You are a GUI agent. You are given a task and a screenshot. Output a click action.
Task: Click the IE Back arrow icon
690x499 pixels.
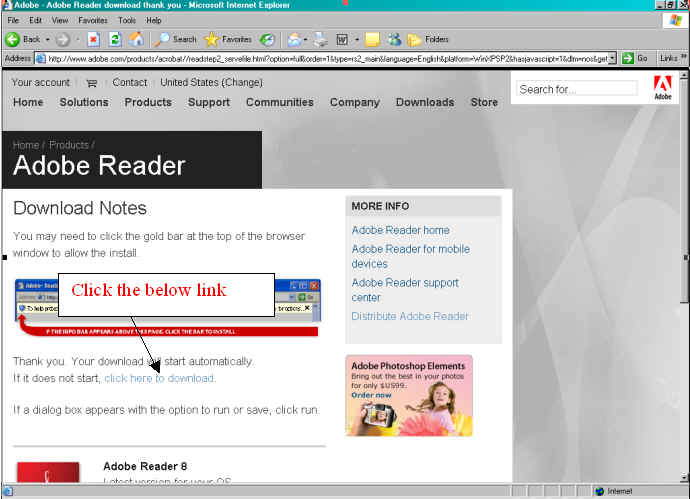coord(13,39)
